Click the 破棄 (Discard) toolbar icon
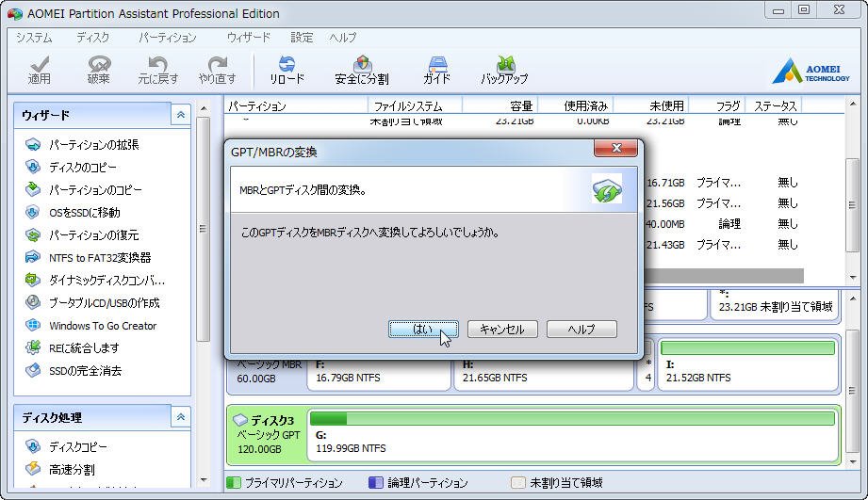The height and width of the screenshot is (500, 868). [x=99, y=71]
